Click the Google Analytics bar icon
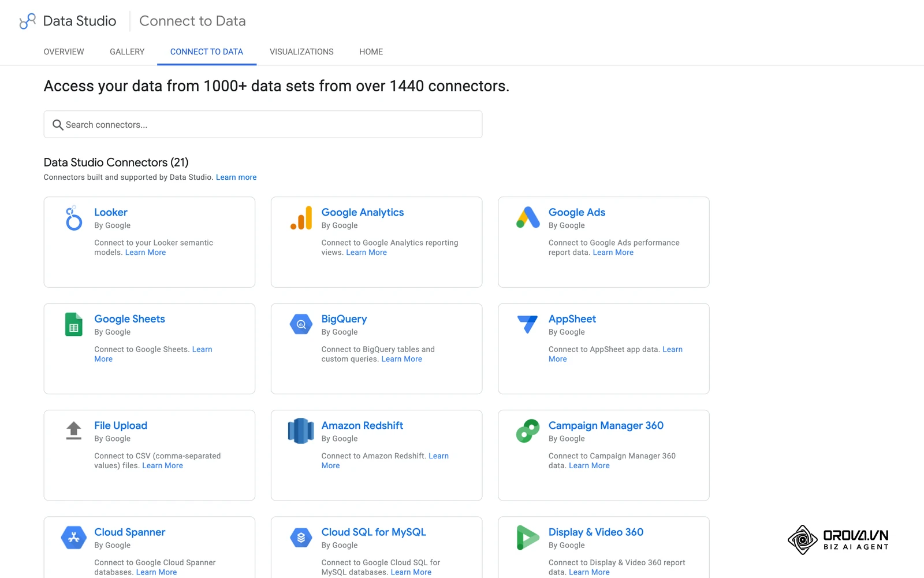924x578 pixels. coord(301,218)
